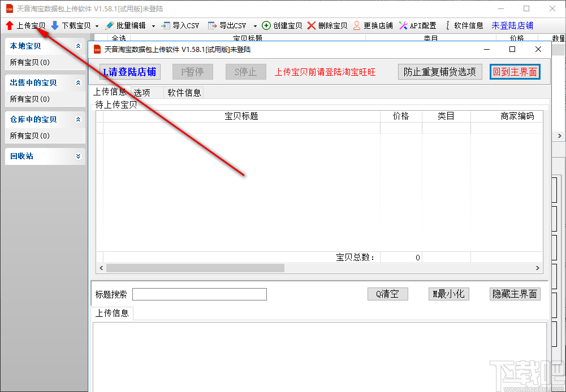Click the M最小化 button
This screenshot has width=566, height=392.
point(449,294)
